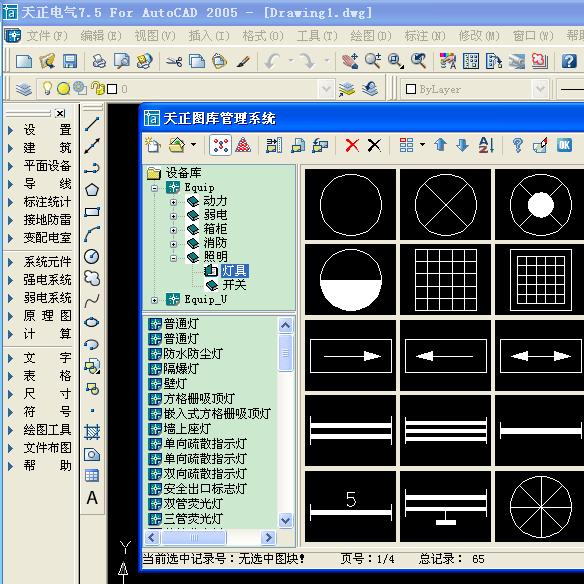This screenshot has width=584, height=584.
Task: Click red X delete icon in library toolbar
Action: pos(352,145)
